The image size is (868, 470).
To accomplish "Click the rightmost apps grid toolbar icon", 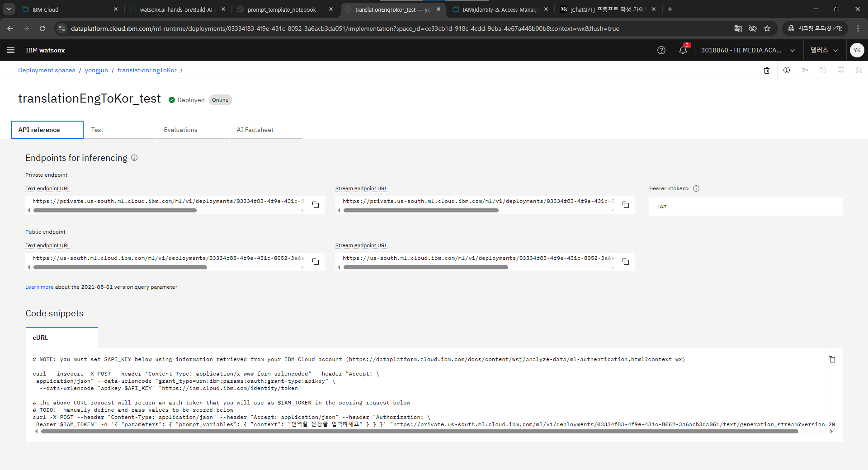I will pyautogui.click(x=859, y=70).
